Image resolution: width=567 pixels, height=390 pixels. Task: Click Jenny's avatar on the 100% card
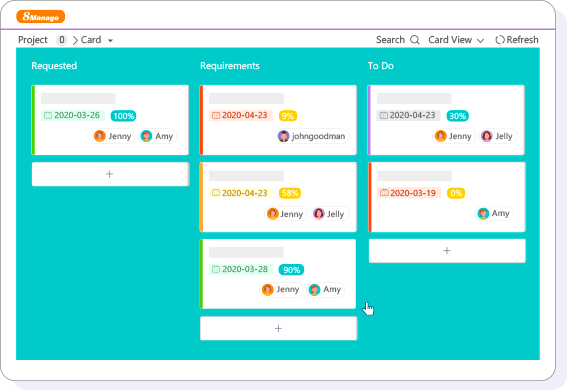pos(99,136)
